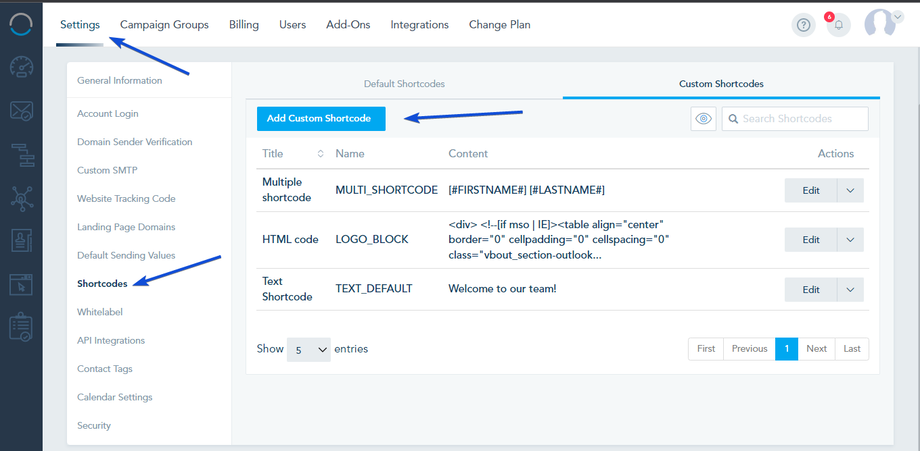Click the email envelope icon in sidebar
920x451 pixels.
point(21,110)
